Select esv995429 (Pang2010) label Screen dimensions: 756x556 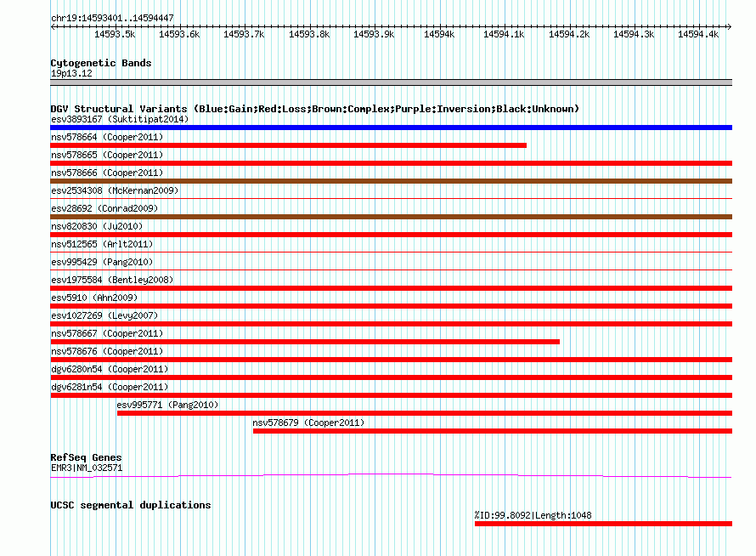point(102,262)
